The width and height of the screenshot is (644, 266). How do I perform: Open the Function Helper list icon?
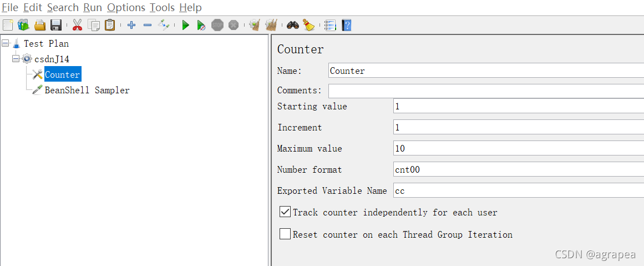pos(330,26)
